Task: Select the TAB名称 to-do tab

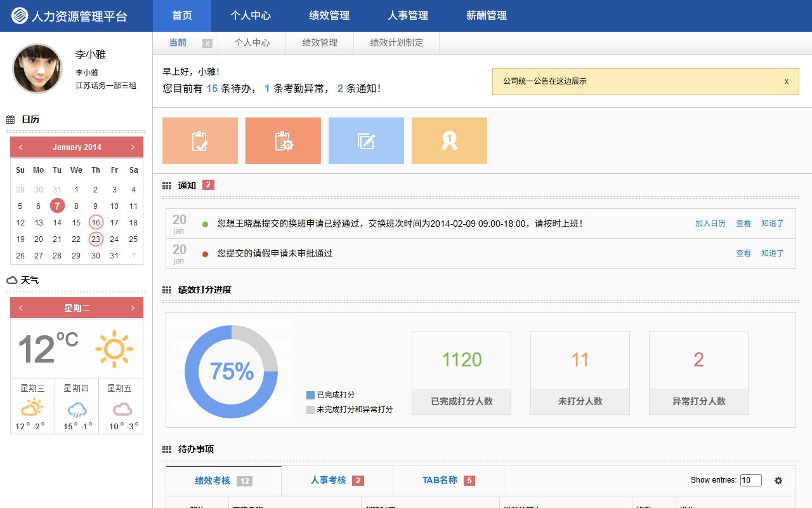Action: (449, 481)
